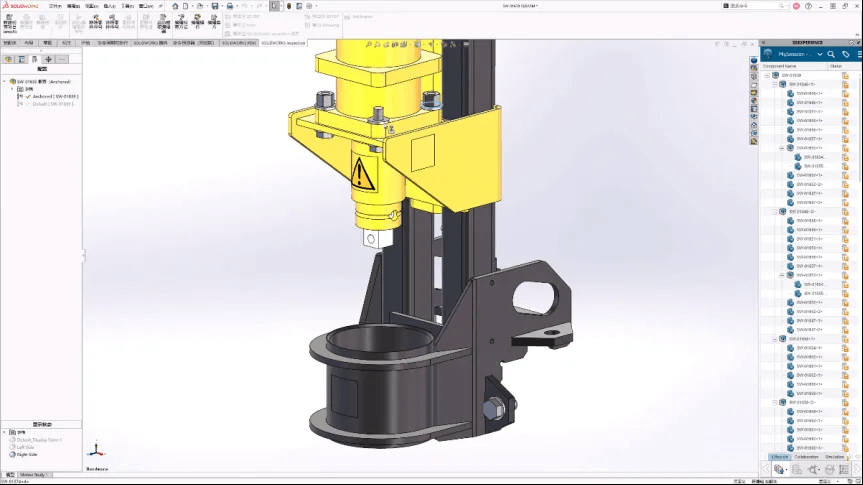Open the ConfigurationManager tab icon
This screenshot has height=485, width=863.
point(34,60)
